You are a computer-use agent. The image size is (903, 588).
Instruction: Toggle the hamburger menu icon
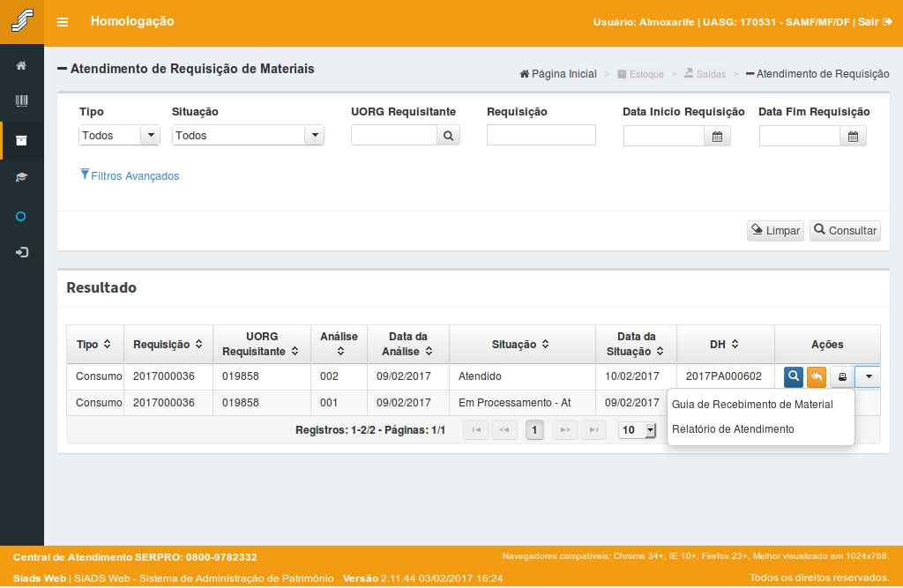click(63, 22)
